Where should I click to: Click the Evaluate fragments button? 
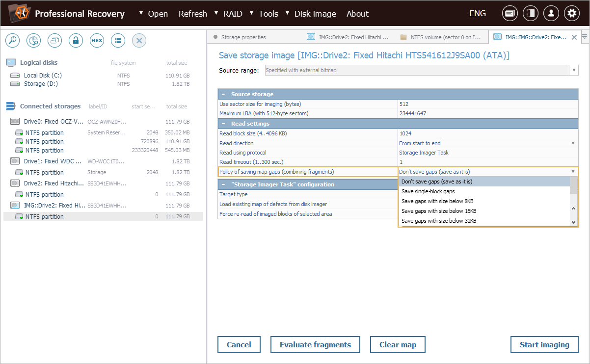pyautogui.click(x=315, y=344)
